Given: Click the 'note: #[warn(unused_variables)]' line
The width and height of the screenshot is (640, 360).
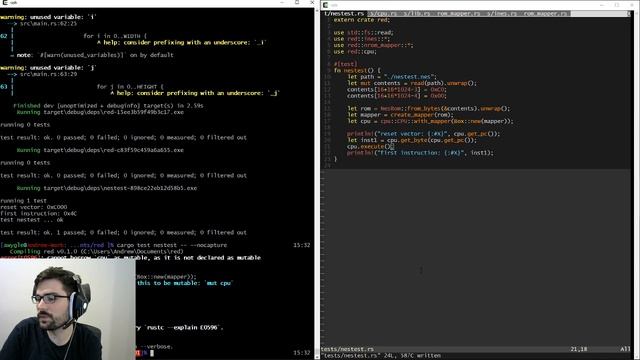Looking at the screenshot, I should 95,55.
